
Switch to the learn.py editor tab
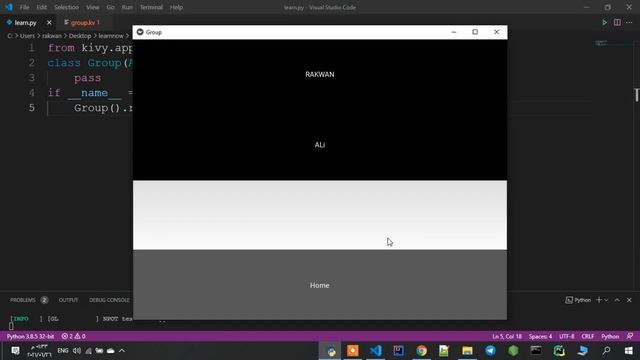point(25,23)
